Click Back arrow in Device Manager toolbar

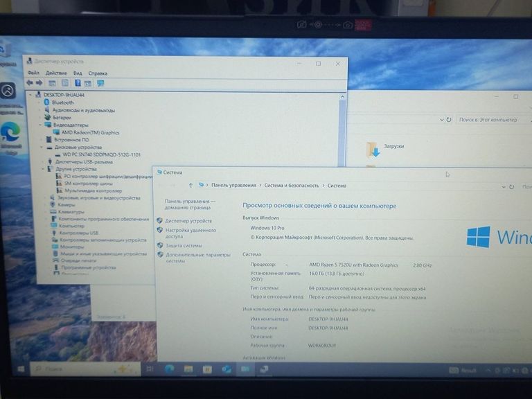pos(30,83)
